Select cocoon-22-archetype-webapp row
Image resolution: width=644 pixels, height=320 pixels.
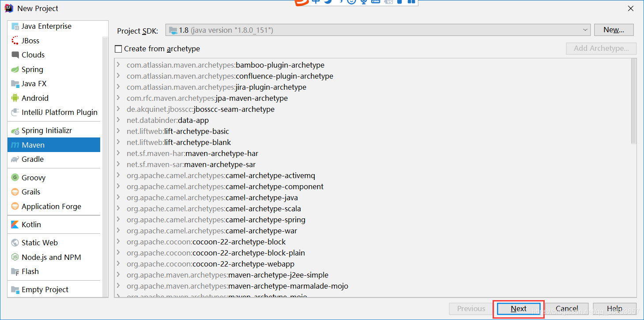tap(372, 264)
